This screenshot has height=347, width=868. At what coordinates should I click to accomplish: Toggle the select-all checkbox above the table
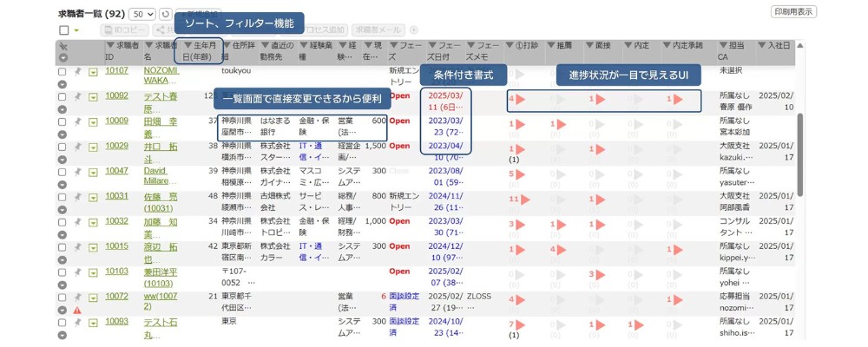[x=63, y=30]
